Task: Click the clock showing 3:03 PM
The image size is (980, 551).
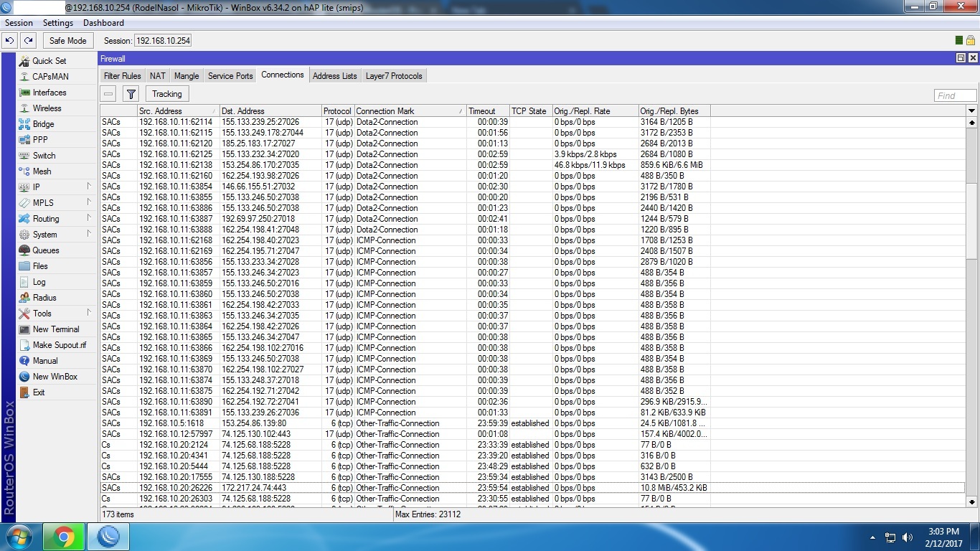Action: tap(943, 532)
